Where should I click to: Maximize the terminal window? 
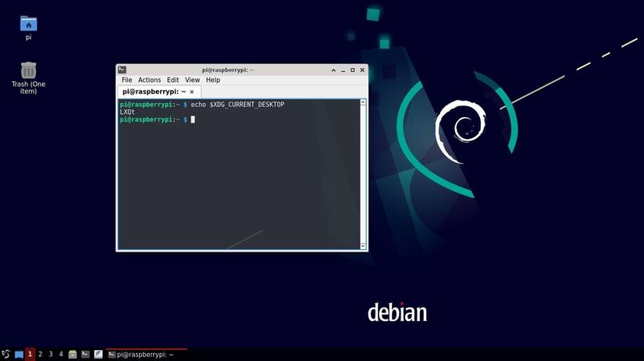click(352, 70)
